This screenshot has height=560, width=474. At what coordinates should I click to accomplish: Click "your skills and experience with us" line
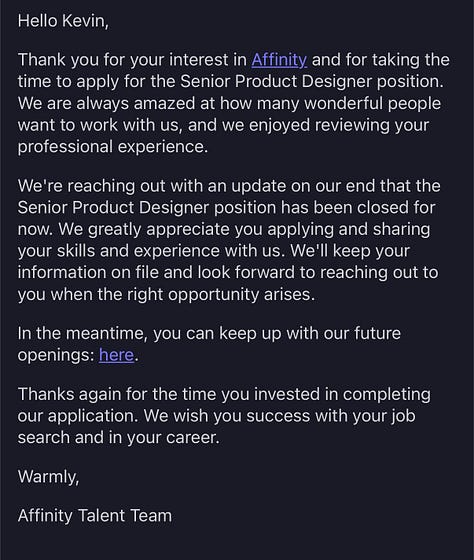click(214, 251)
